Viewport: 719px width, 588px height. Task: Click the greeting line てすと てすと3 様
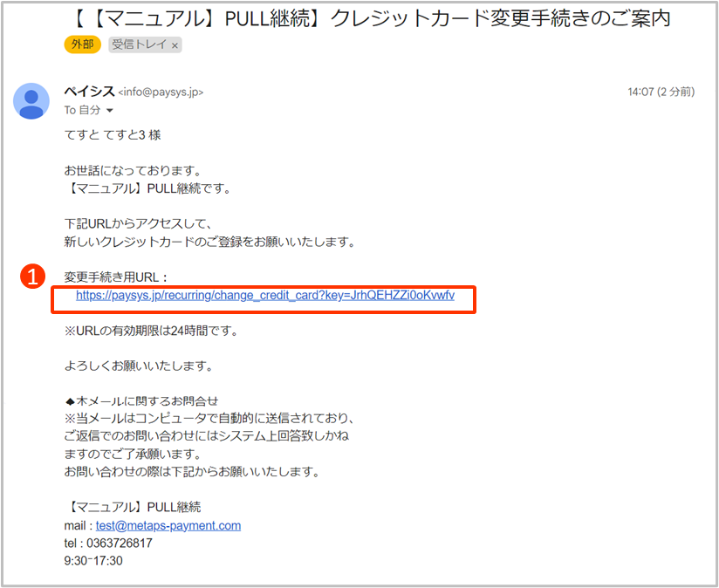[x=113, y=135]
